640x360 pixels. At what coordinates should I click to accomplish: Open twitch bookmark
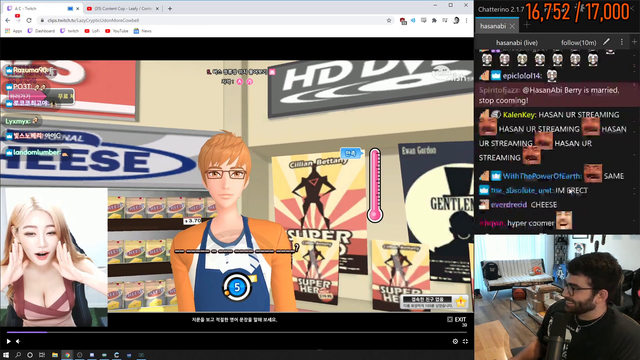[69, 31]
